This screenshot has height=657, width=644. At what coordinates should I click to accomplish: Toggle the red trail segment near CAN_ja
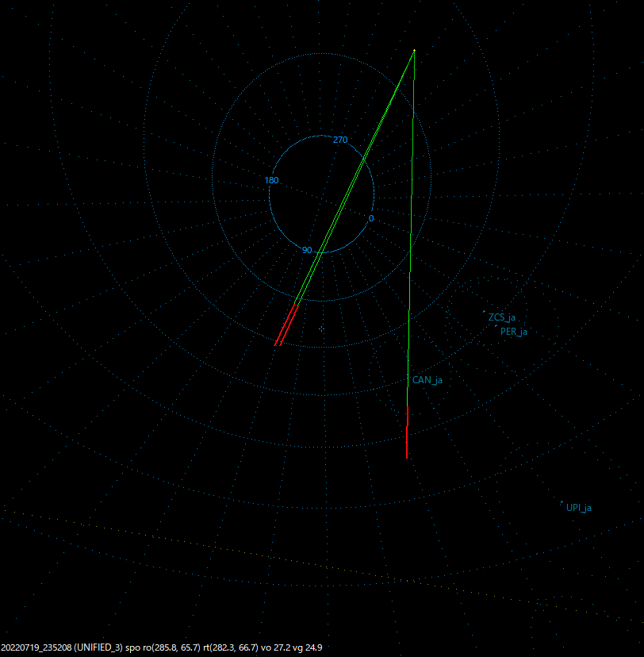[408, 432]
